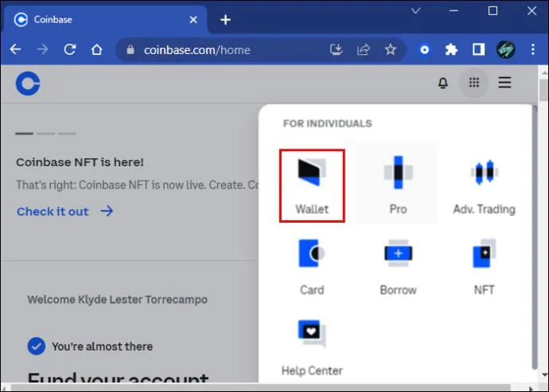549x392 pixels.
Task: Open the extensions puzzle icon
Action: [x=451, y=50]
